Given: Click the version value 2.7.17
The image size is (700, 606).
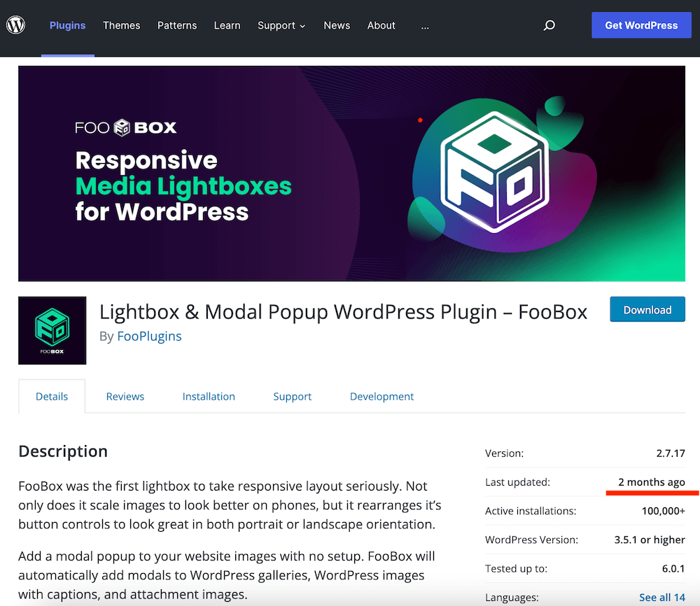Looking at the screenshot, I should coord(671,453).
